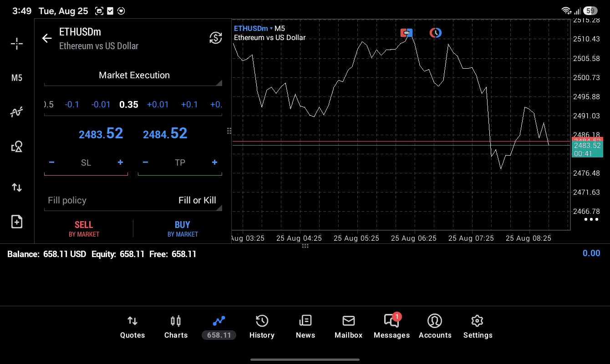The image size is (610, 364).
Task: Expand the Fill or Kill fill policy dropdown
Action: tap(133, 201)
